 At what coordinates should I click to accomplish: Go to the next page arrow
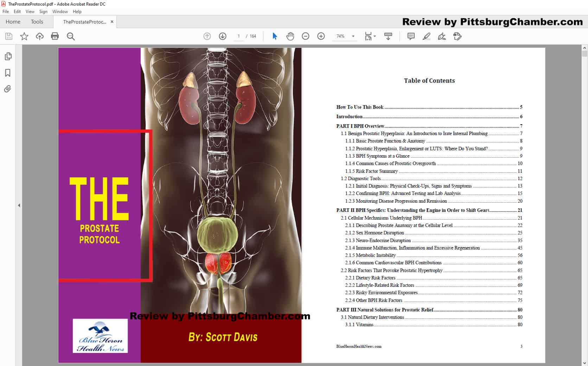(x=223, y=36)
